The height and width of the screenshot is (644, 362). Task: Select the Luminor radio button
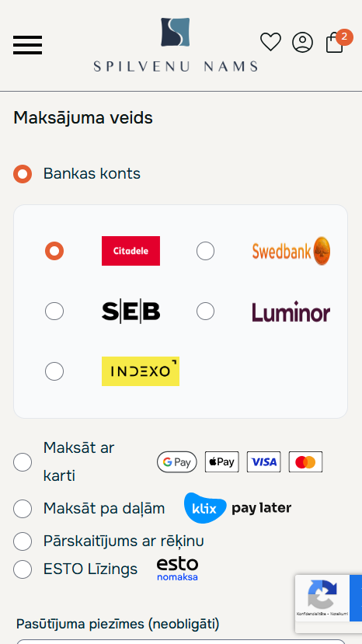205,312
